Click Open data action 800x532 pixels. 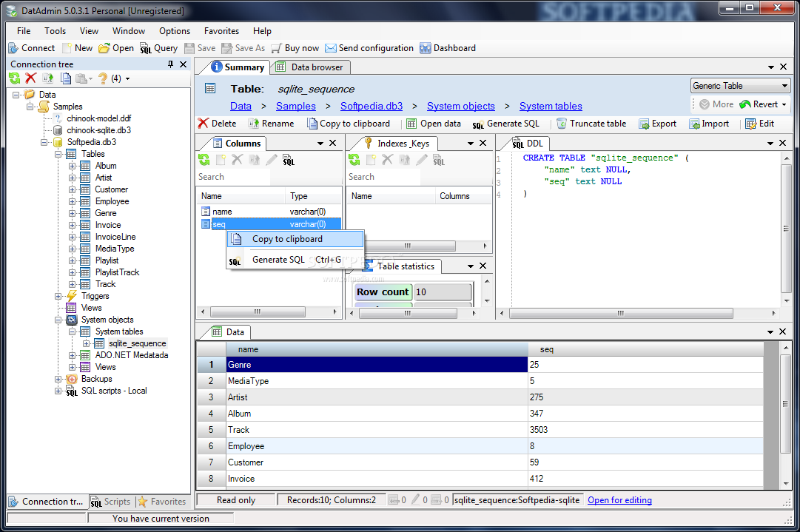tap(434, 124)
